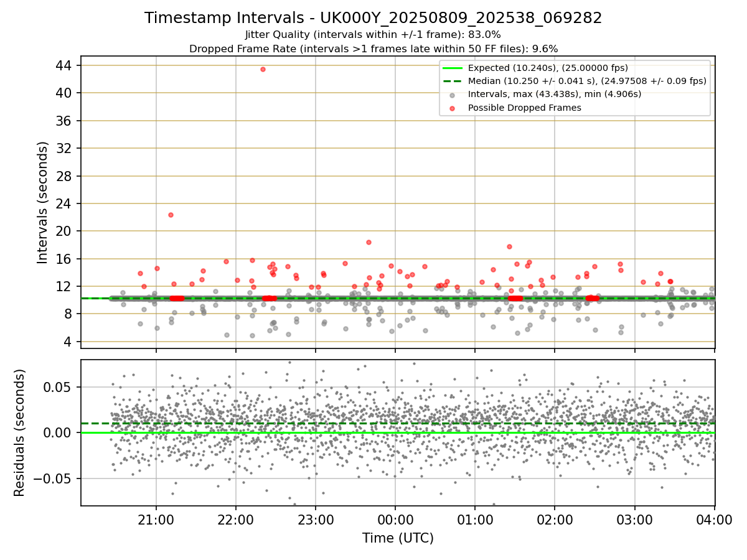Click the −0.05 tick label on residuals axis
Viewport: 747px width, 560px height.
pos(52,478)
